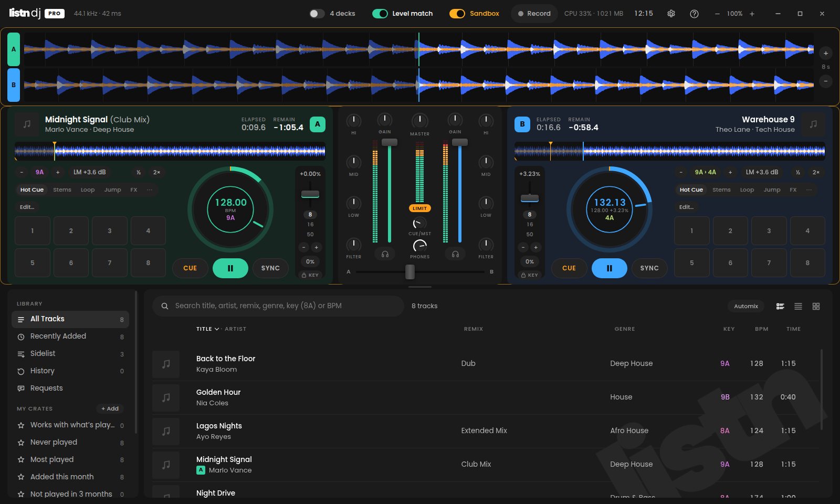This screenshot has width=840, height=504.
Task: Toggle SYNC on deck B
Action: (649, 268)
